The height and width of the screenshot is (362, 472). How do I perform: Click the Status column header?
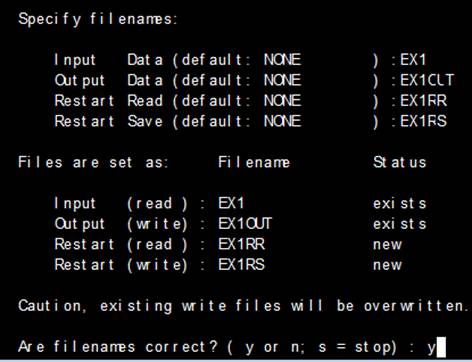[x=400, y=163]
